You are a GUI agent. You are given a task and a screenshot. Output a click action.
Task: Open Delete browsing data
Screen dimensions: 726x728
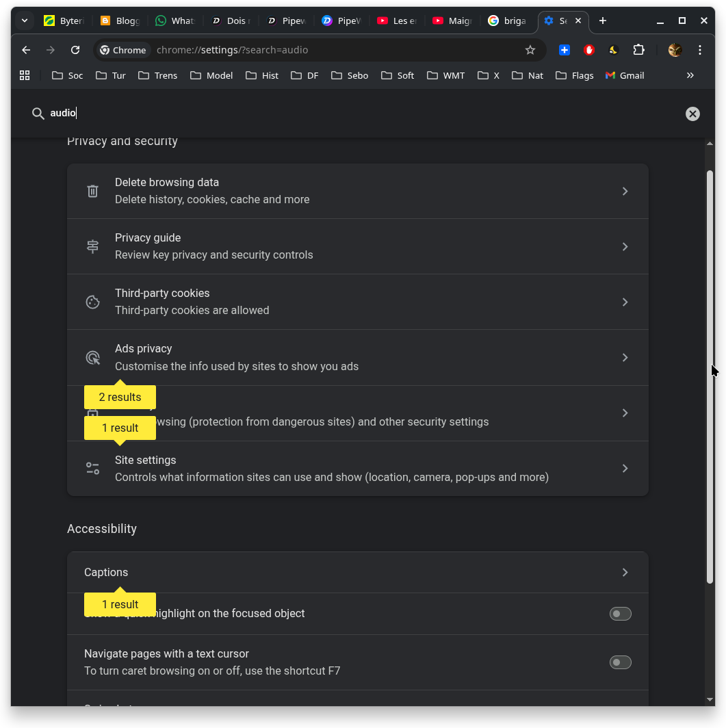point(357,191)
